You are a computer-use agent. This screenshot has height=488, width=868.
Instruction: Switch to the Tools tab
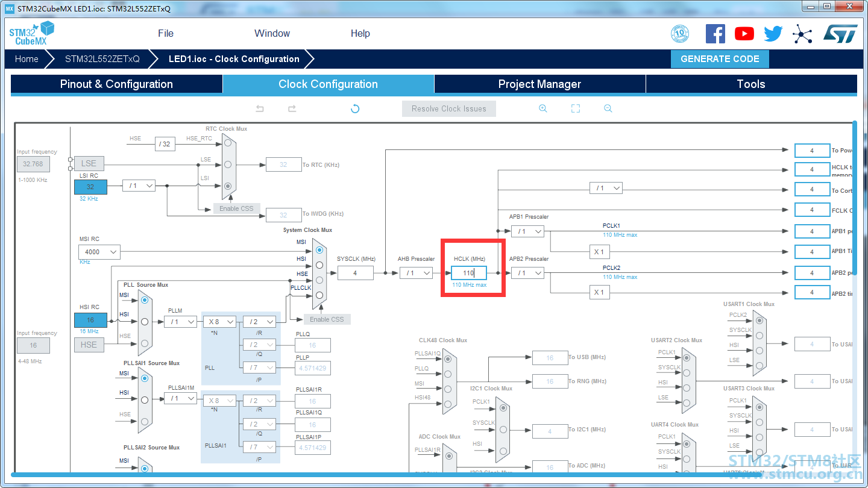point(751,84)
